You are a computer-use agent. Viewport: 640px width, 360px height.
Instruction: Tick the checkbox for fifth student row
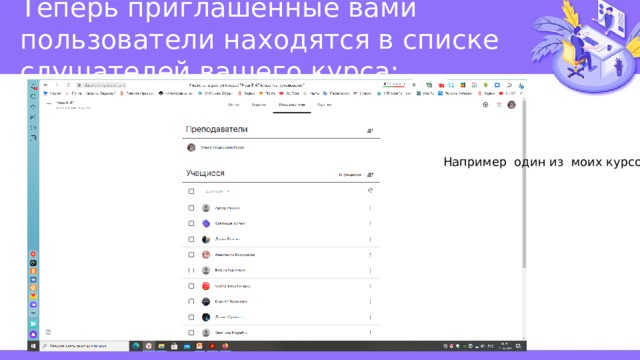click(x=191, y=270)
